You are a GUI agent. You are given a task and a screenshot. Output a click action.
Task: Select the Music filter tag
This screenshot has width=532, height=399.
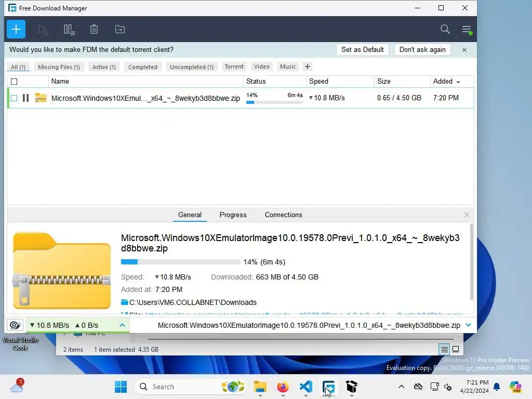tap(288, 66)
